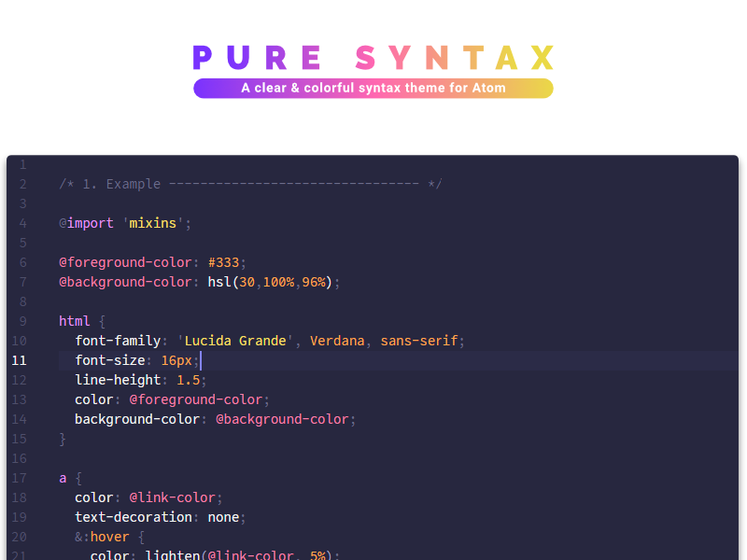The height and width of the screenshot is (560, 747).
Task: Click the 'a' selector on line 17
Action: pyautogui.click(x=63, y=478)
